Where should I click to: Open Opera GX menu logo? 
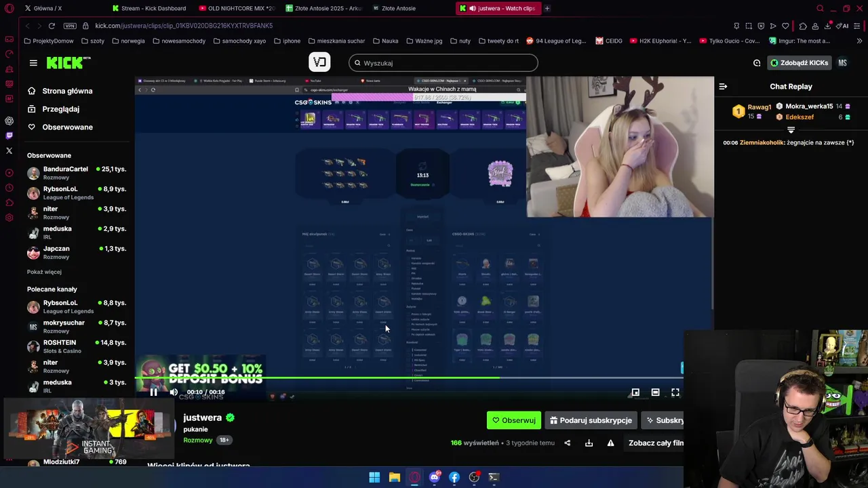(9, 8)
